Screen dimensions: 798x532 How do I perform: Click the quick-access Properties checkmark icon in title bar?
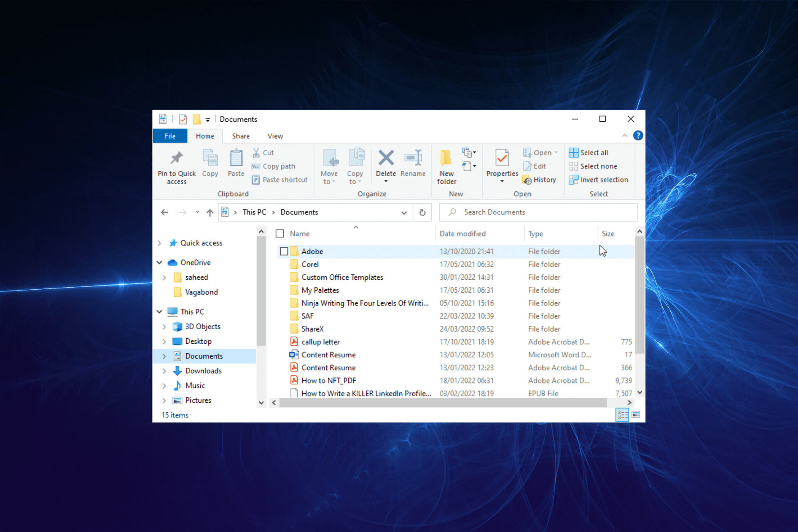click(x=183, y=119)
